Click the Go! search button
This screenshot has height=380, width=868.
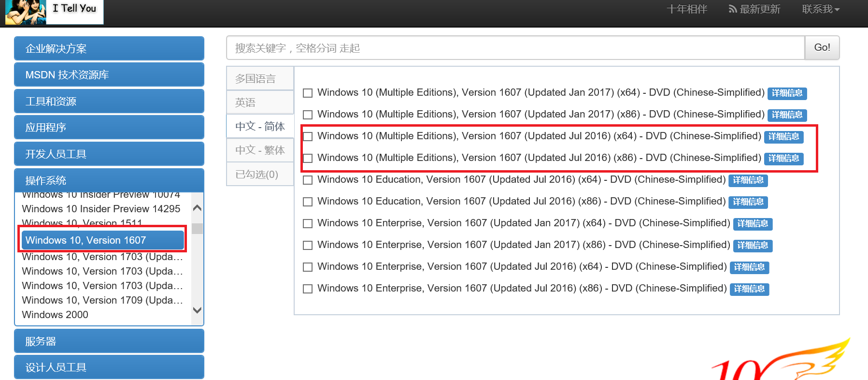[822, 47]
